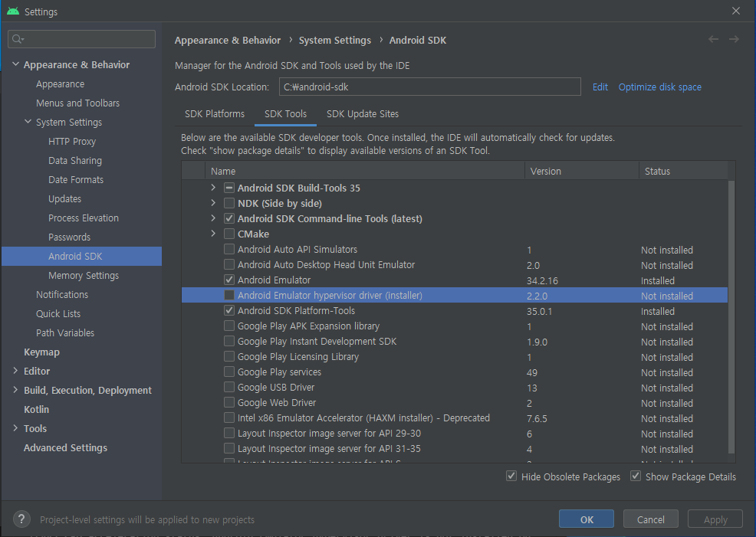
Task: Sort by the Version column header
Action: point(582,171)
